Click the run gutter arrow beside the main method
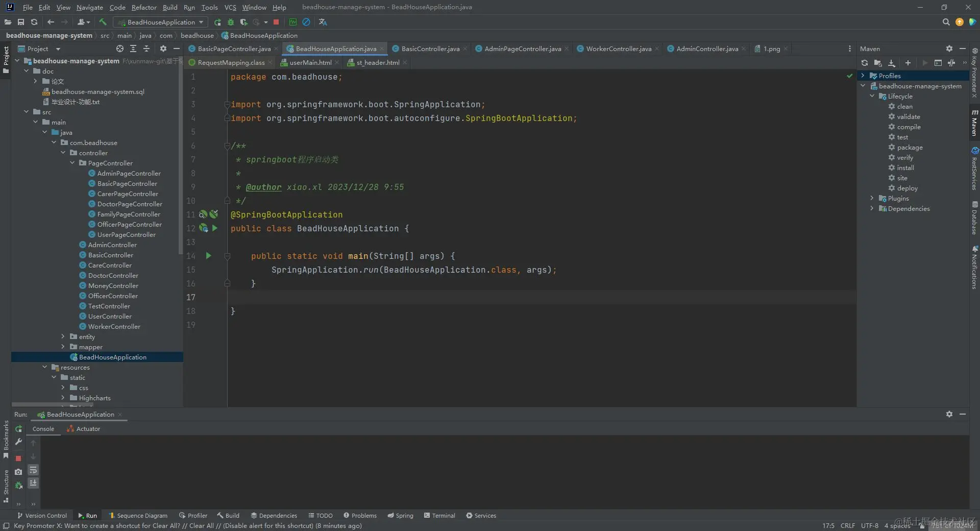This screenshot has width=980, height=531. pyautogui.click(x=208, y=255)
